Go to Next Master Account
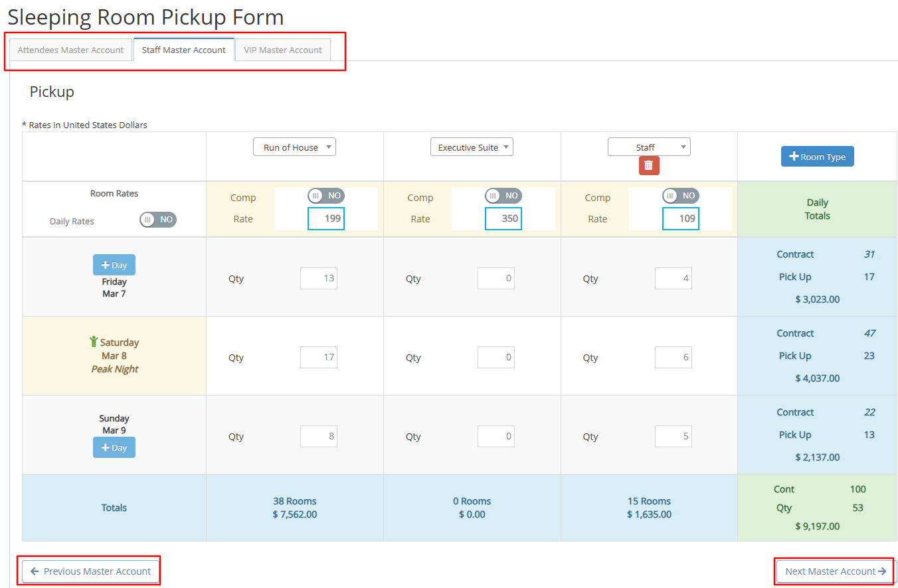The height and width of the screenshot is (588, 898). 835,571
